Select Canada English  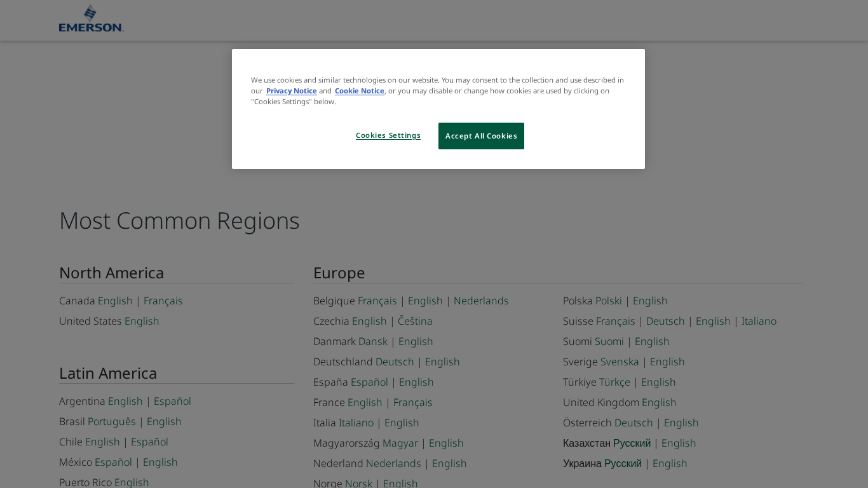[115, 301]
